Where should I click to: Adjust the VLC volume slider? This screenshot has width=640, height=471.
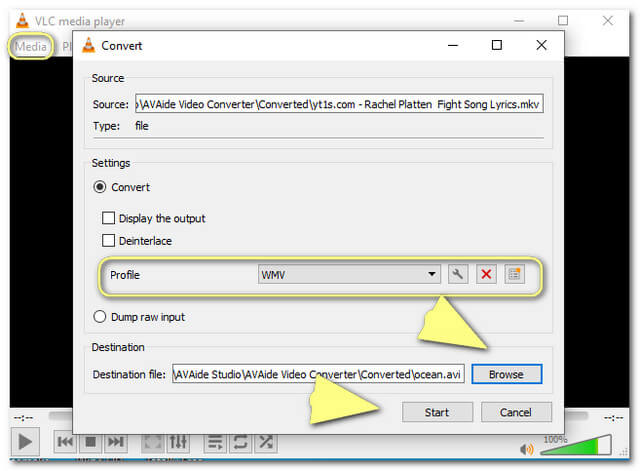pos(576,445)
